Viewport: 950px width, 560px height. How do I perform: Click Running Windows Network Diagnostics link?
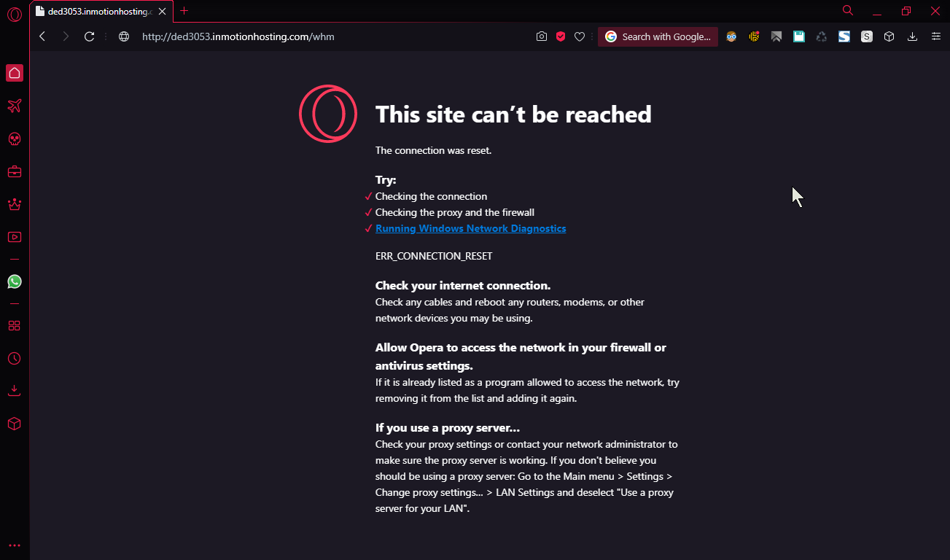[x=470, y=228]
